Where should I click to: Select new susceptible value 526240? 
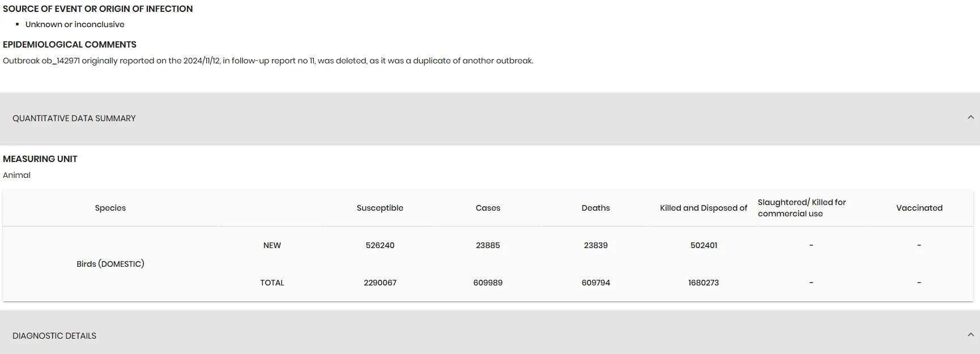[380, 245]
